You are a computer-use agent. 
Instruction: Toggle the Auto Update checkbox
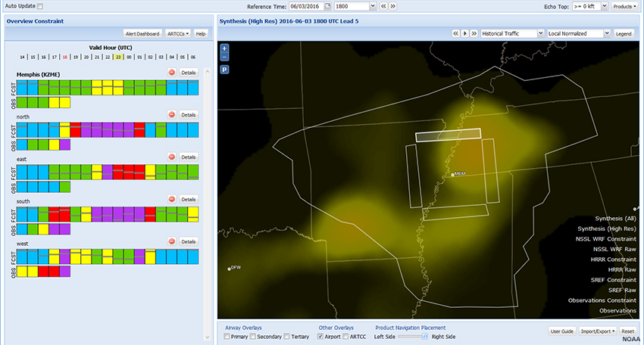pos(40,6)
